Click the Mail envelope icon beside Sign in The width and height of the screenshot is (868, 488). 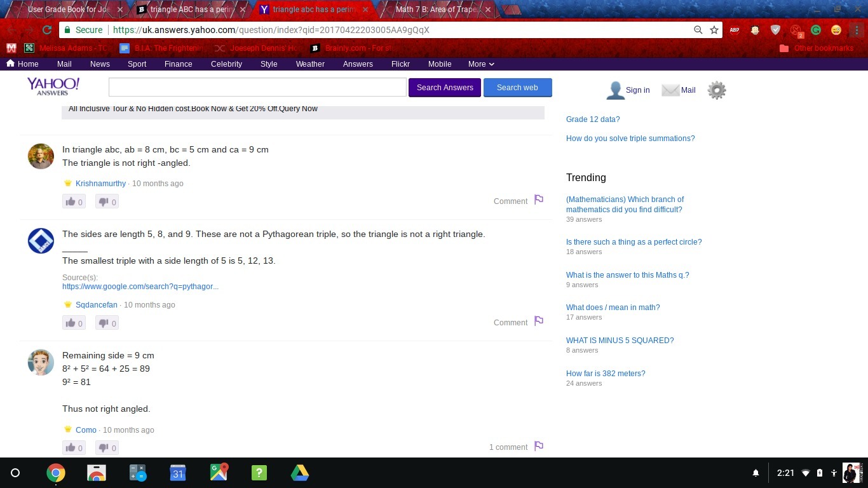coord(670,90)
